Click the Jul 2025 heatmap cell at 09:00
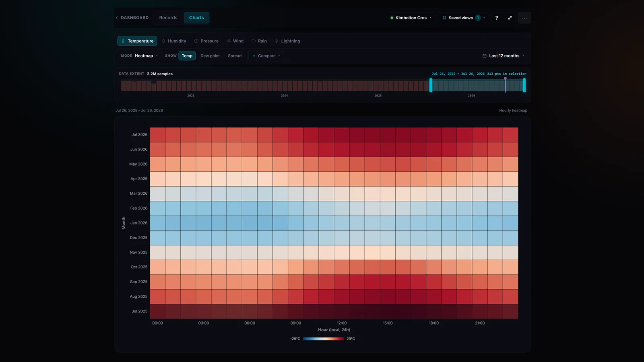 pyautogui.click(x=296, y=311)
